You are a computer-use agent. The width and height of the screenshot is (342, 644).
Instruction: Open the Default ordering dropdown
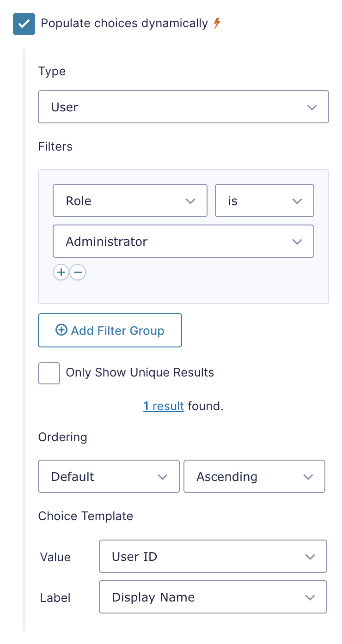109,477
